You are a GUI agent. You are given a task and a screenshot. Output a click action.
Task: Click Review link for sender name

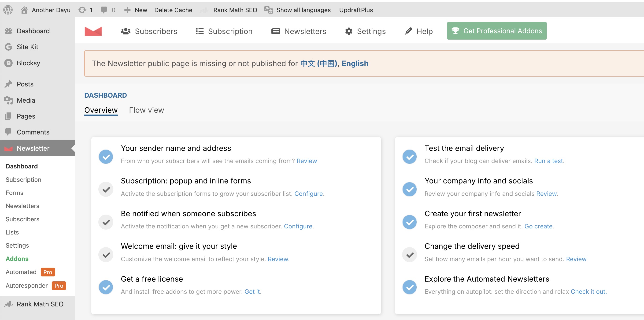(307, 161)
